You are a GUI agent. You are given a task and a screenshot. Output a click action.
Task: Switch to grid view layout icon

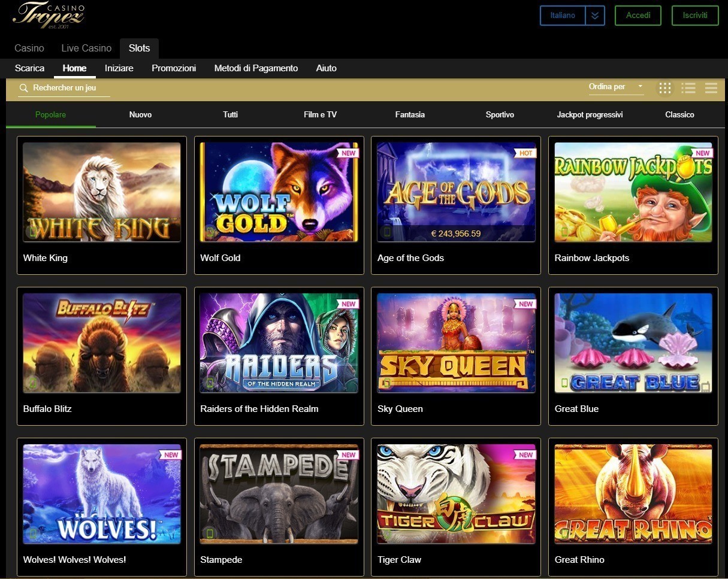tap(664, 88)
